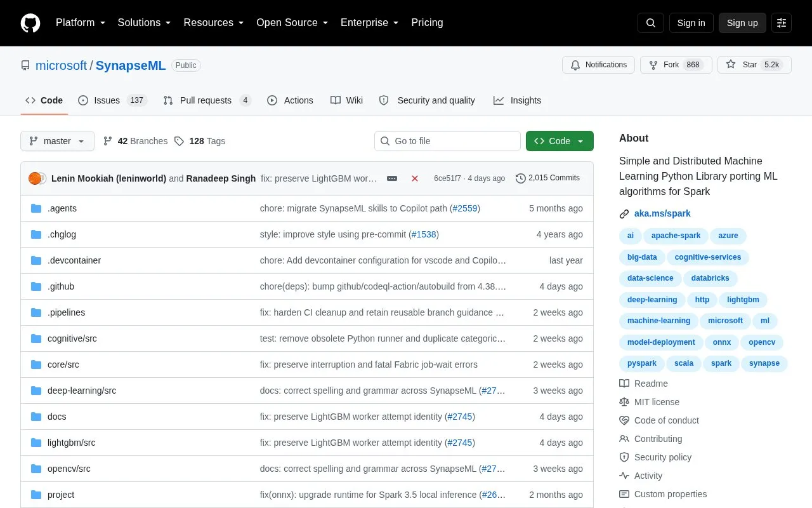Click the folder icon for docs
812x508 pixels.
coord(36,417)
